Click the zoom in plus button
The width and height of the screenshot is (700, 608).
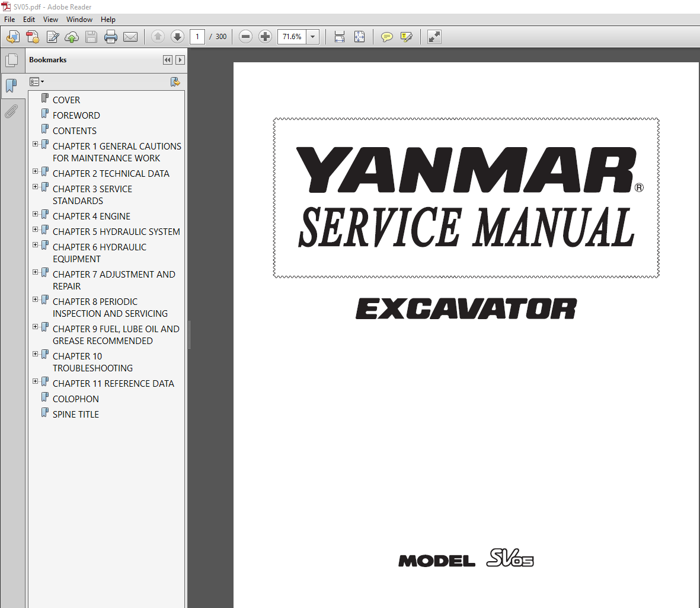pos(265,37)
